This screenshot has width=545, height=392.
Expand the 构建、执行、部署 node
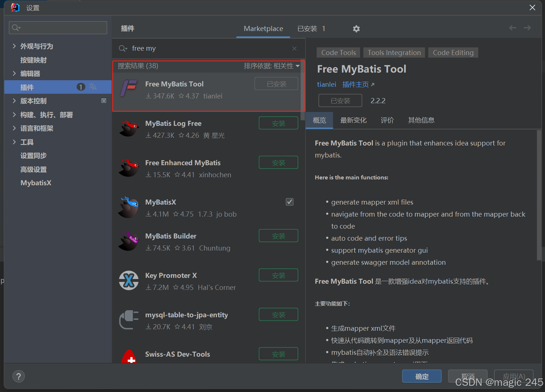point(14,115)
